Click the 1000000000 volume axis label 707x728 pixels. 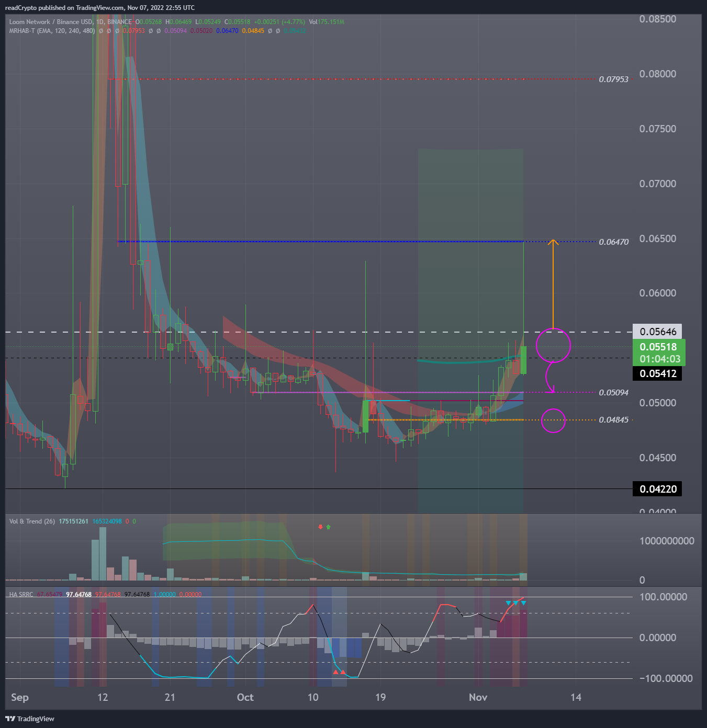point(667,541)
